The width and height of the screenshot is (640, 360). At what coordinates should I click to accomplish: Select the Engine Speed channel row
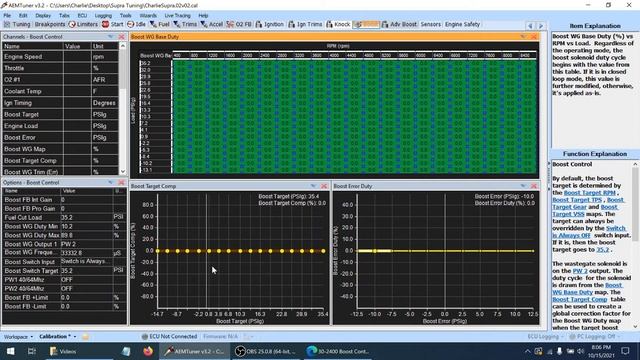[x=60, y=57]
